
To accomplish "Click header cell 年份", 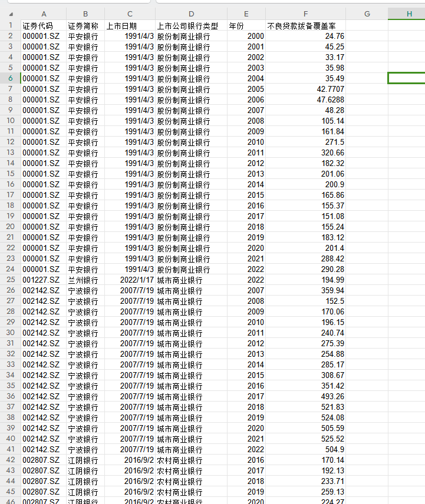I will [x=246, y=25].
